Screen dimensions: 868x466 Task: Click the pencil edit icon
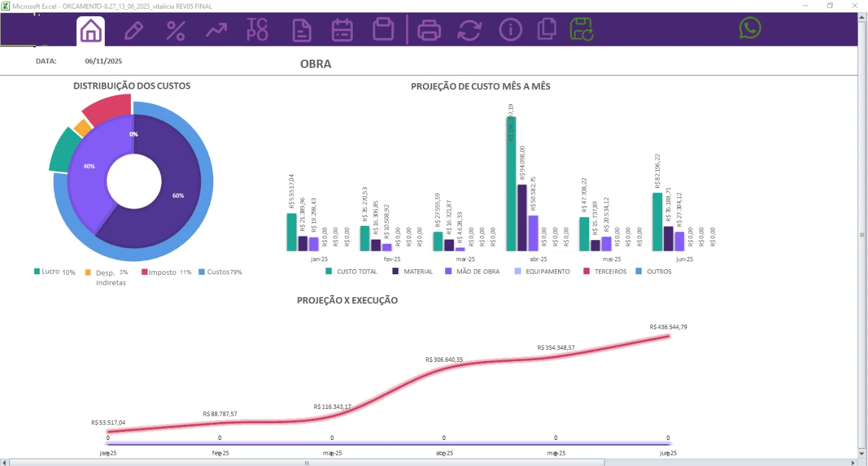(x=133, y=30)
